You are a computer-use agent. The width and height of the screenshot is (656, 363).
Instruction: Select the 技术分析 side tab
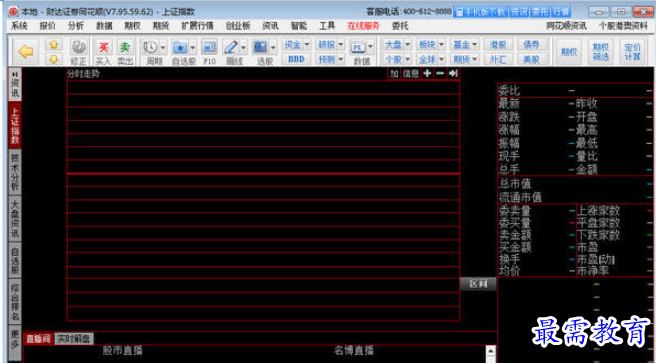point(15,171)
